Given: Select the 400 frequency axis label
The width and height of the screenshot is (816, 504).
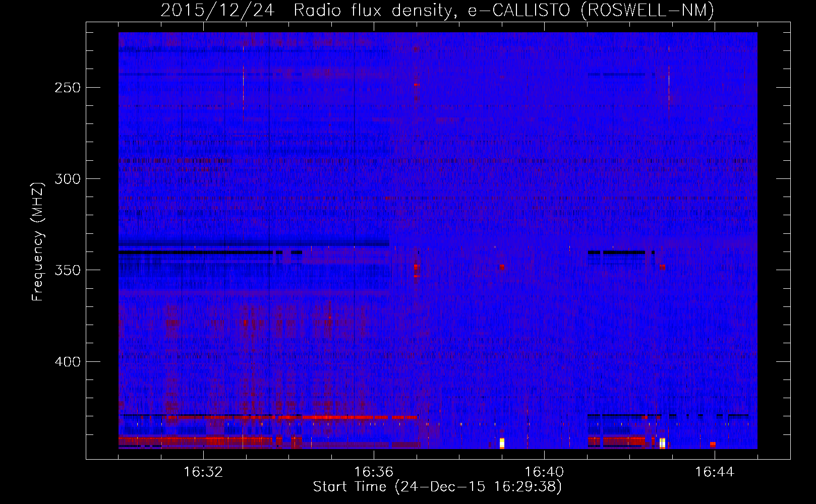Looking at the screenshot, I should (x=68, y=362).
